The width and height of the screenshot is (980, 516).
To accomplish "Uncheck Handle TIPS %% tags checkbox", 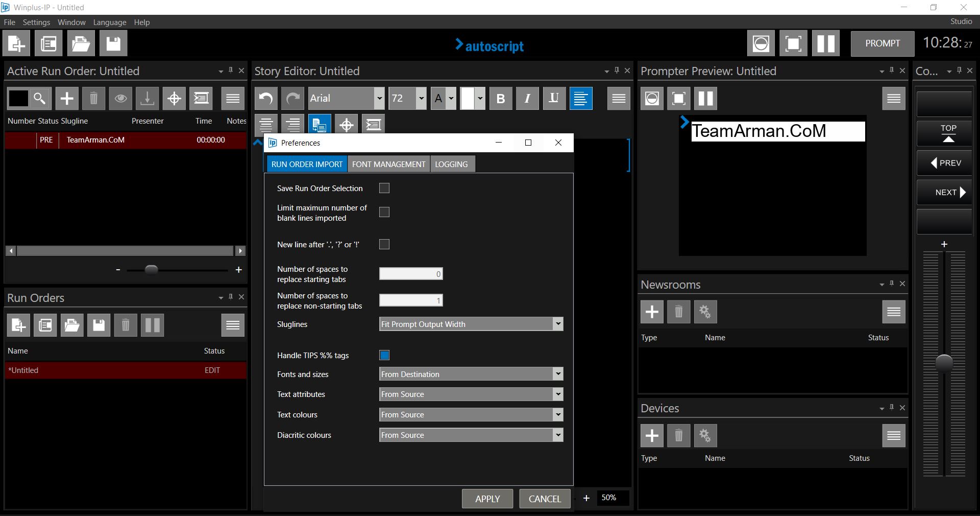I will (384, 355).
